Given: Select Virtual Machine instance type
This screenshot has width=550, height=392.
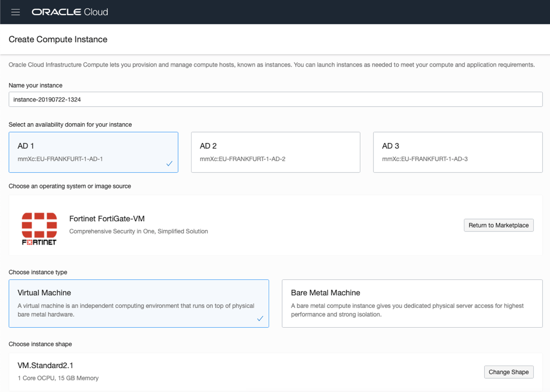Looking at the screenshot, I should [x=138, y=303].
